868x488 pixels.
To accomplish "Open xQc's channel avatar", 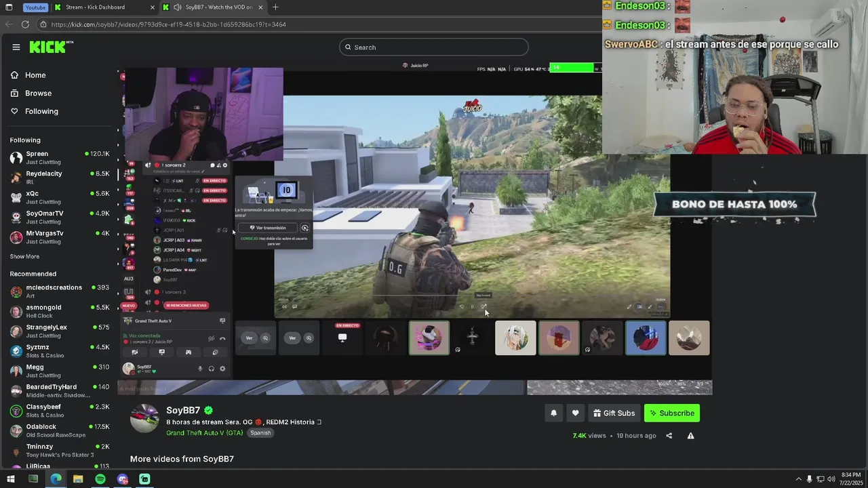I will pyautogui.click(x=16, y=197).
